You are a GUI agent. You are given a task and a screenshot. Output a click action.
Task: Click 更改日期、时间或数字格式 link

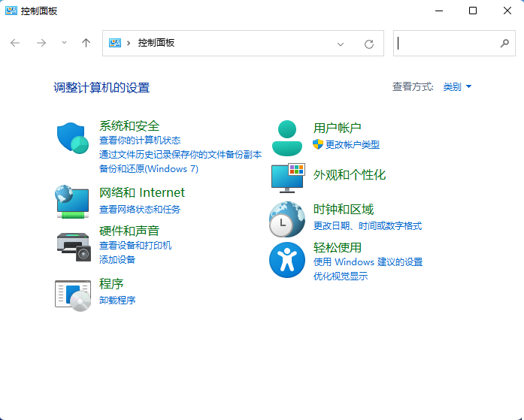(x=368, y=225)
